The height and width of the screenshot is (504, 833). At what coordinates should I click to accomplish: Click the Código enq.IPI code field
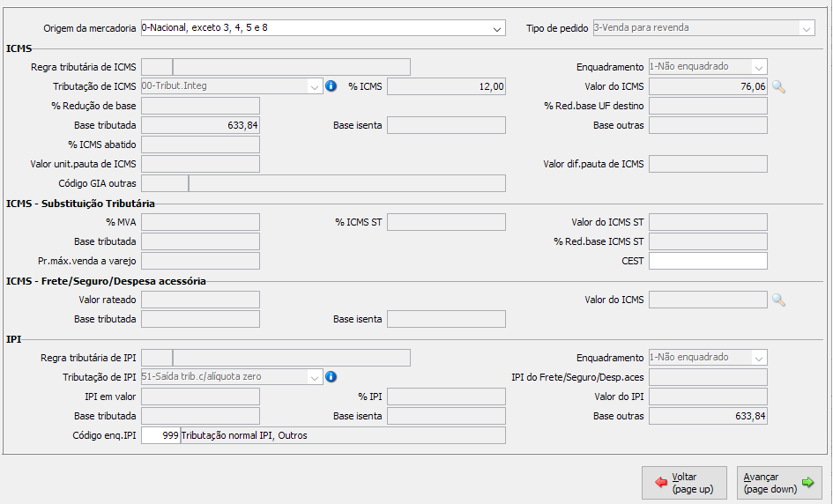[x=160, y=435]
